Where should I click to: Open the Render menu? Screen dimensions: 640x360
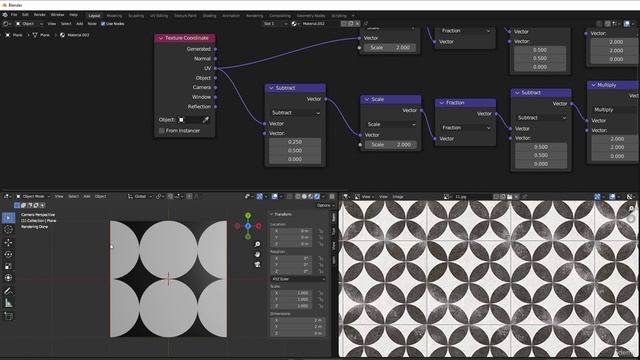point(40,15)
